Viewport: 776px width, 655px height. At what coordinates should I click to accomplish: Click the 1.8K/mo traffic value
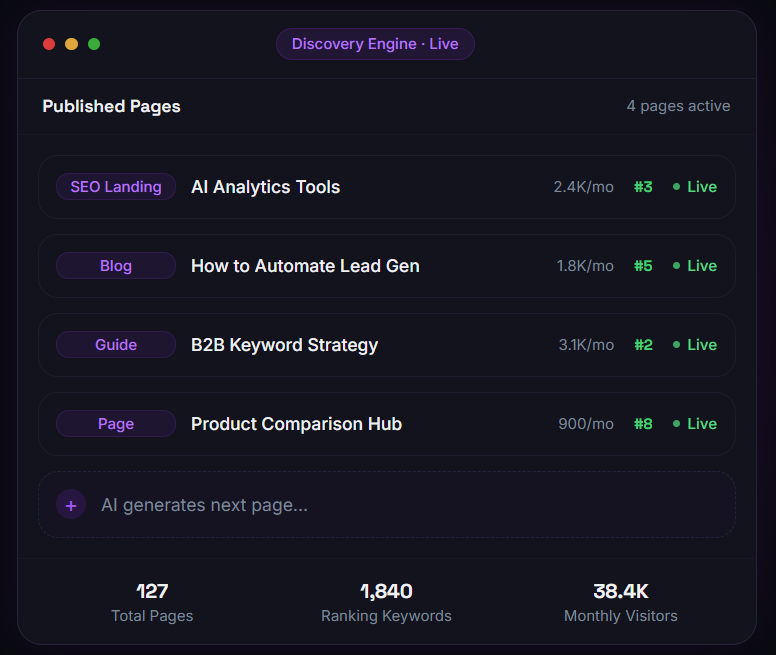(585, 266)
